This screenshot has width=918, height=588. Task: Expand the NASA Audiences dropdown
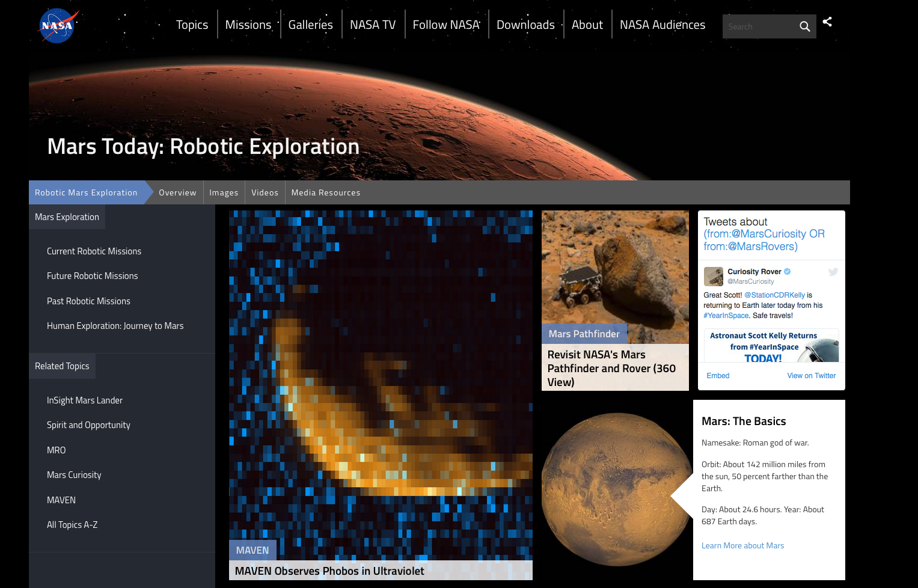(x=662, y=25)
